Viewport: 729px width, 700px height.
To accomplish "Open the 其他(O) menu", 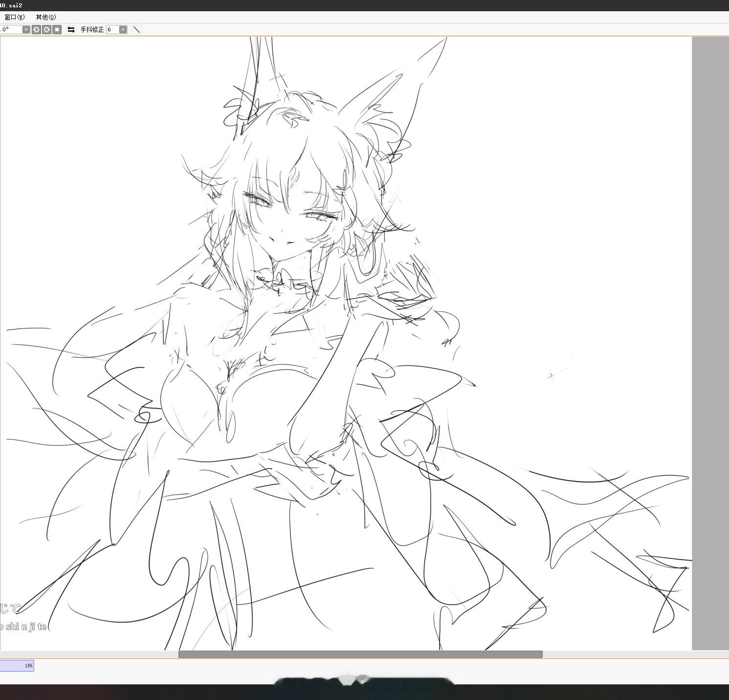I will point(45,17).
